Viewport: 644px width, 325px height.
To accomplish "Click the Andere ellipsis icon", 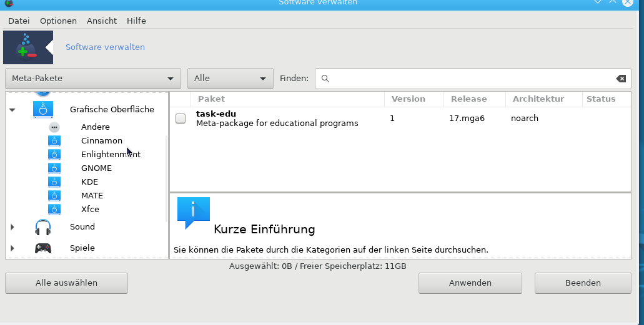I will click(54, 127).
